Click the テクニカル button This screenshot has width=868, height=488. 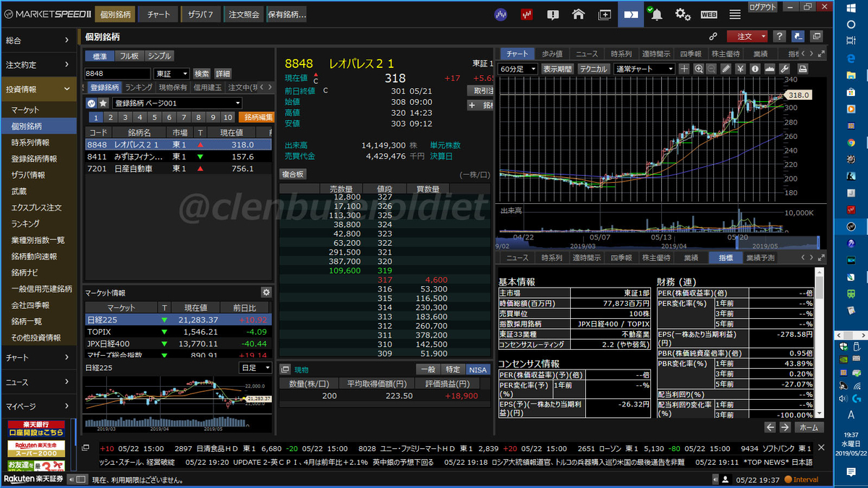(593, 69)
